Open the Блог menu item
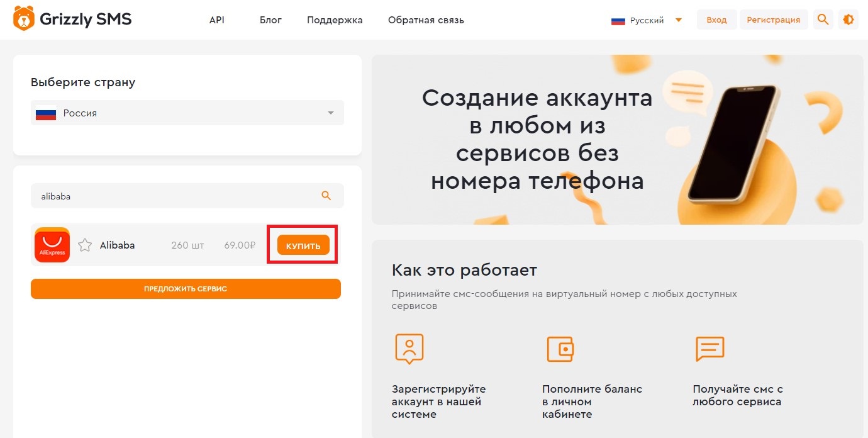The width and height of the screenshot is (868, 438). click(270, 20)
